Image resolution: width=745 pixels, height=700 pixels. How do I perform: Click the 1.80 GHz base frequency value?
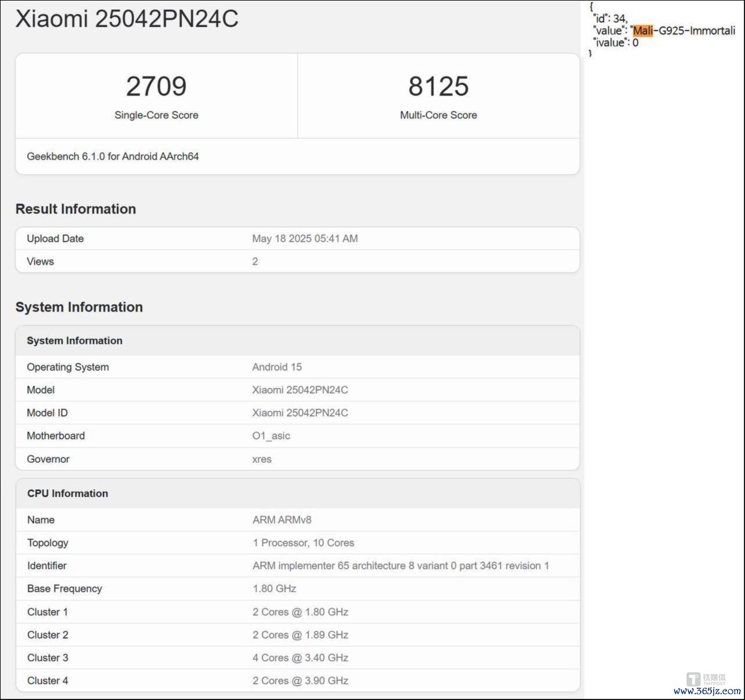coord(275,589)
